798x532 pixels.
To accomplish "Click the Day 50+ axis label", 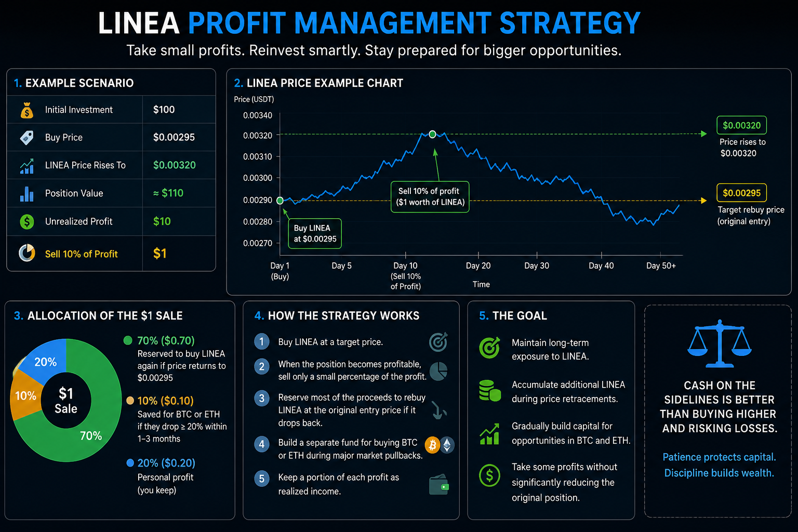I will click(661, 265).
